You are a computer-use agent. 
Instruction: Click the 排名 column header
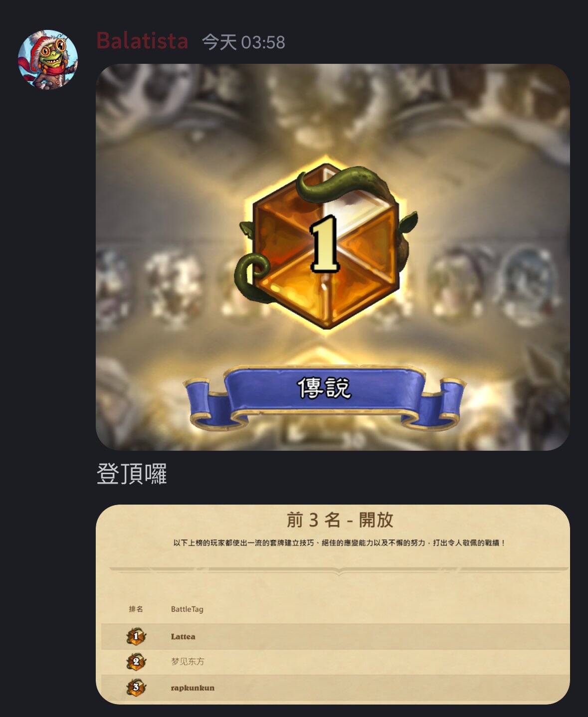click(136, 609)
